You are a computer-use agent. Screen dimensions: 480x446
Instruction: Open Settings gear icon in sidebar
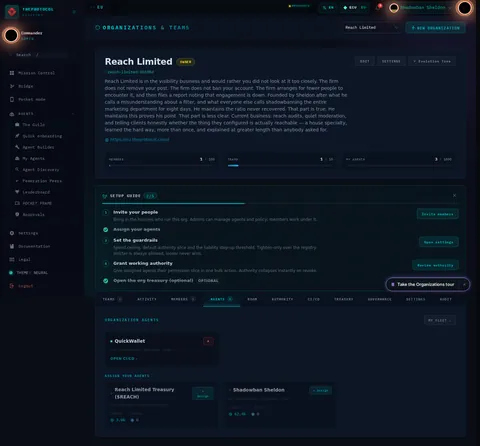12,233
